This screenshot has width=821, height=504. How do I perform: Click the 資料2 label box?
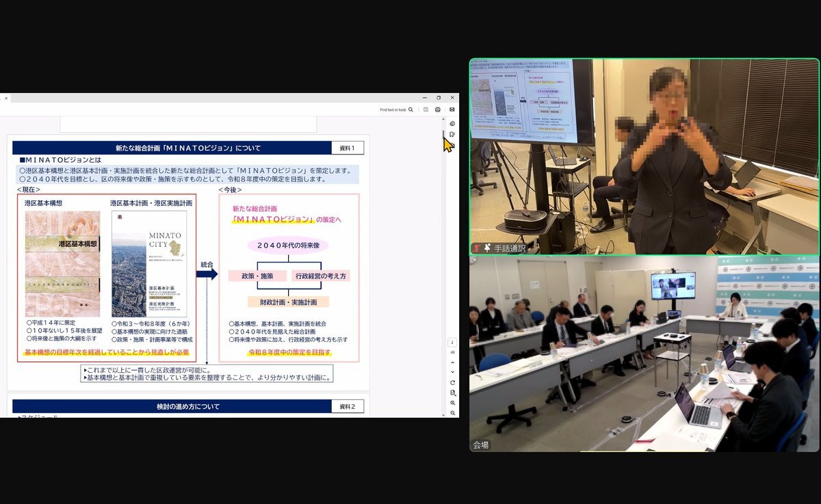348,406
